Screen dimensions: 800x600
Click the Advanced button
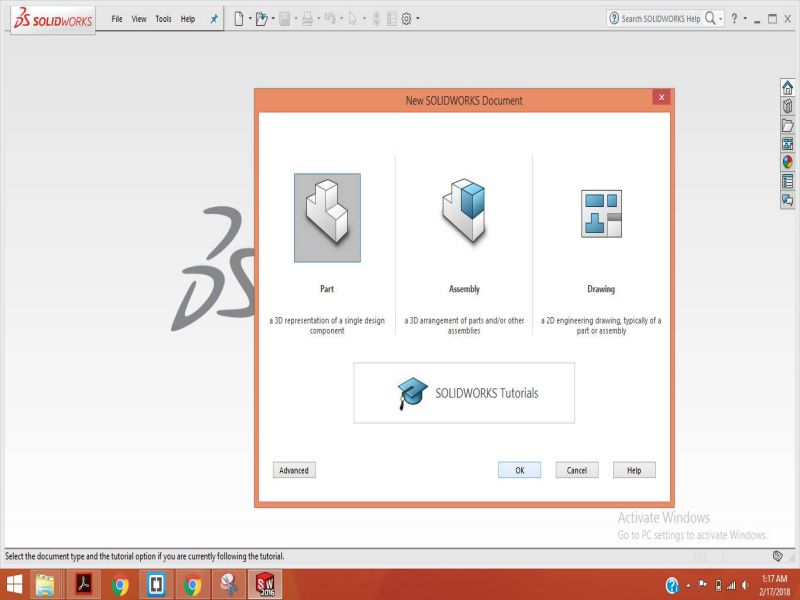(294, 470)
